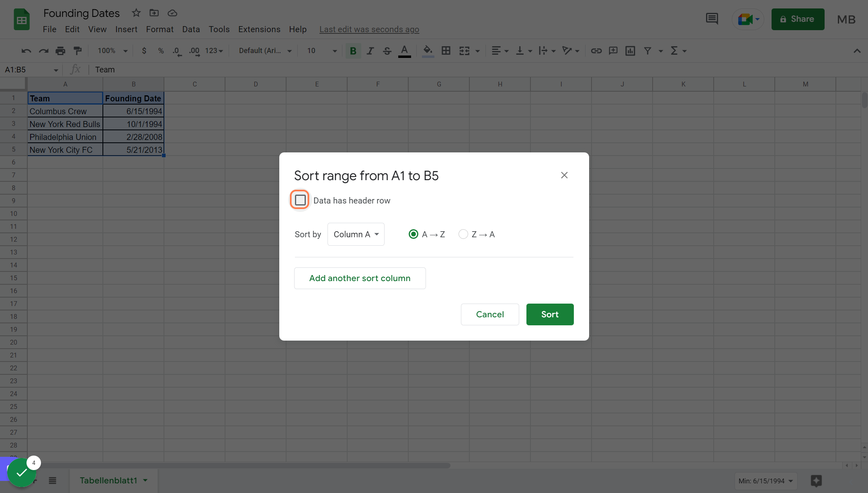The image size is (868, 493).
Task: Click the Insert comment icon
Action: pyautogui.click(x=613, y=51)
